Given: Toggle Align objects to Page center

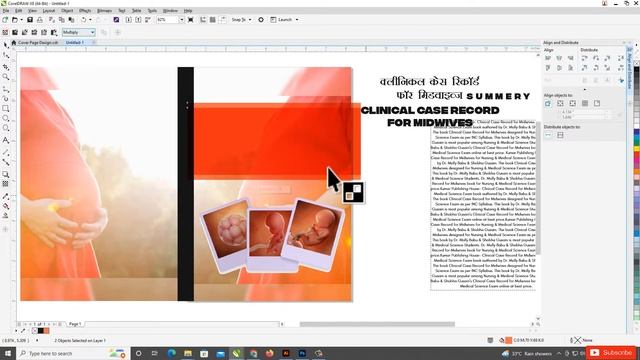Looking at the screenshot, I should point(572,104).
